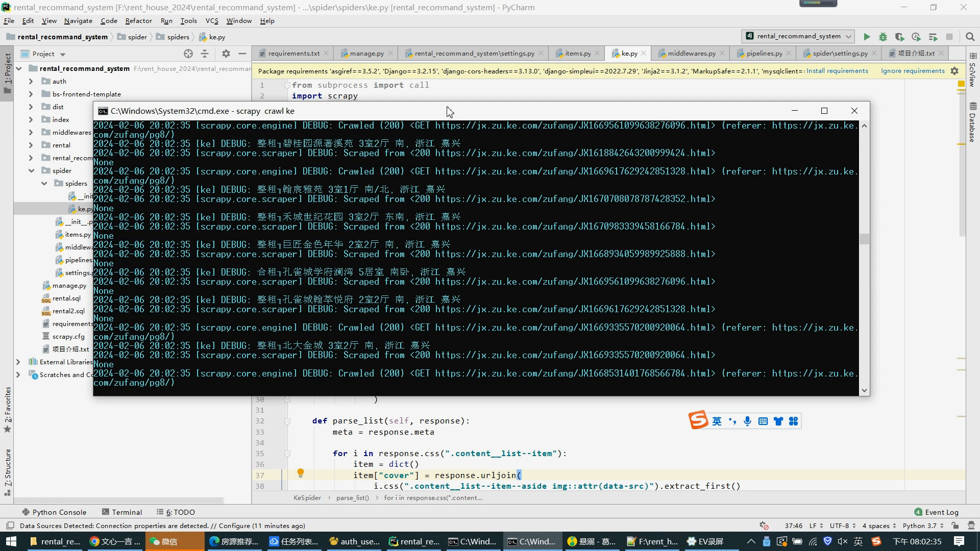Viewport: 980px width, 551px height.
Task: Run with coverage icon in toolbar
Action: click(x=899, y=37)
